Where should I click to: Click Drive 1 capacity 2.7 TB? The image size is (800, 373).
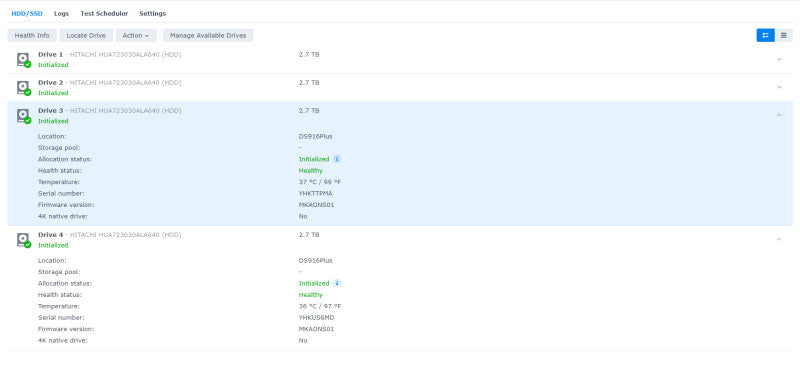pos(309,54)
